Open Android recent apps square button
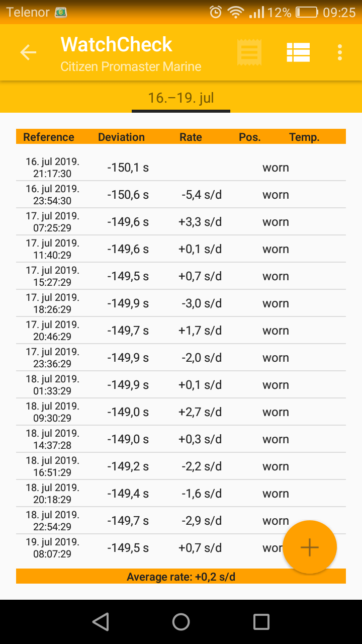The image size is (362, 644). (261, 622)
